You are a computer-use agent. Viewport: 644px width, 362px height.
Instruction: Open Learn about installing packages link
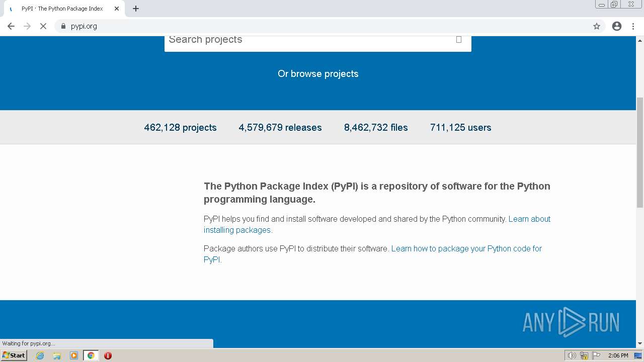tap(377, 224)
